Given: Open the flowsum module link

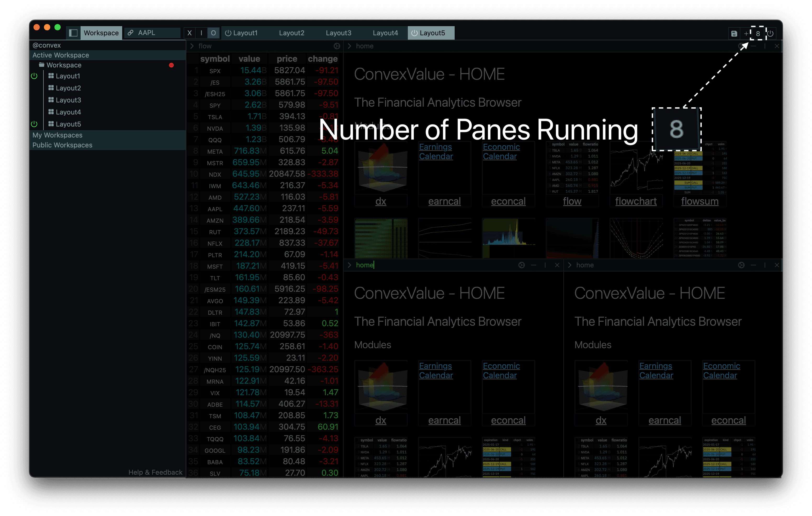Looking at the screenshot, I should point(700,202).
